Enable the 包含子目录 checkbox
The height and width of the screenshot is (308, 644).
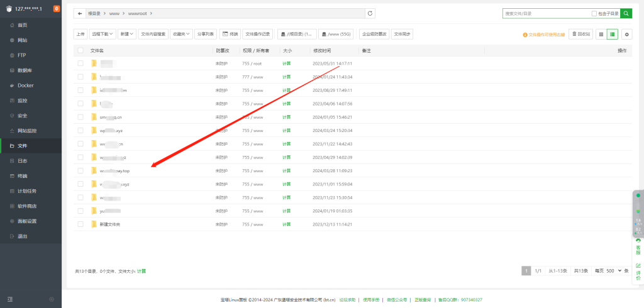click(x=594, y=13)
